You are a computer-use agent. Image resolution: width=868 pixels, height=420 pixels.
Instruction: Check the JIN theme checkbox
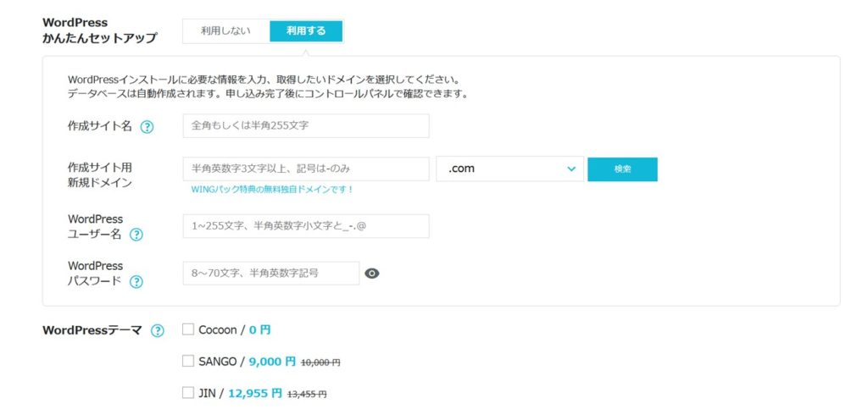188,392
